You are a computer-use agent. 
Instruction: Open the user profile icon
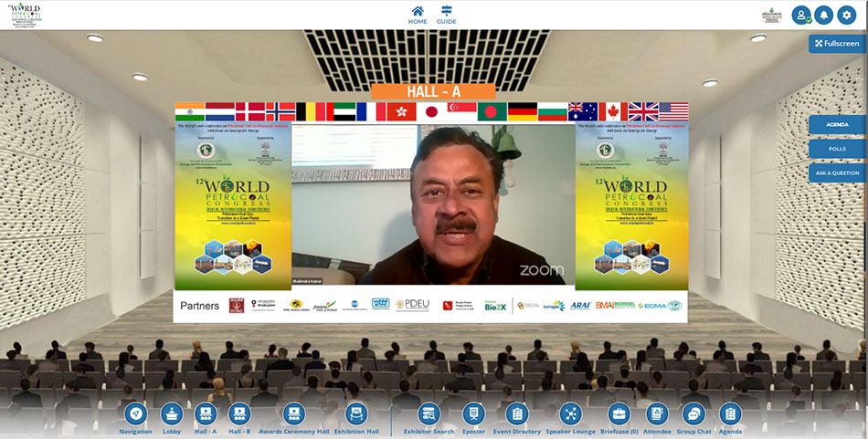point(801,15)
